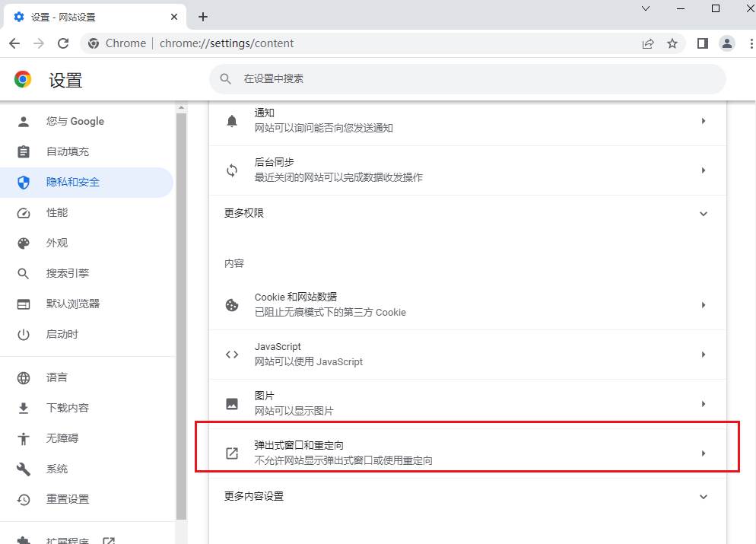The height and width of the screenshot is (544, 756).
Task: Click the wrench icon beside 系统
Action: [23, 469]
